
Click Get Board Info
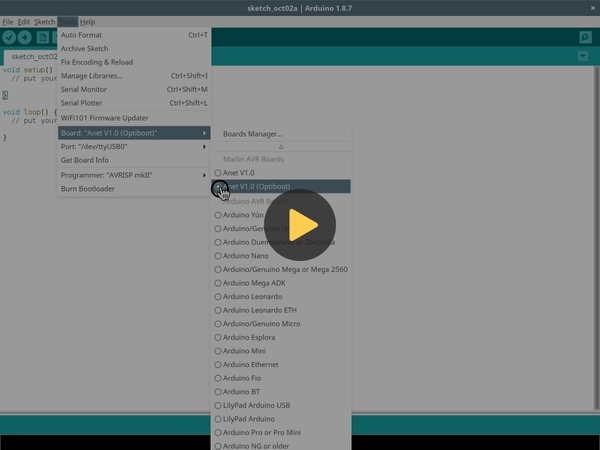134,160
